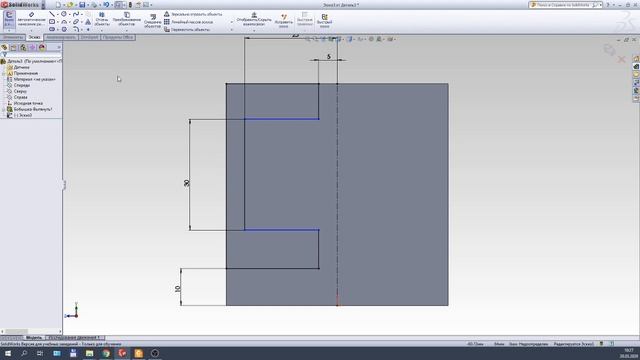Select Деталь3 root in feature tree

pos(31,61)
